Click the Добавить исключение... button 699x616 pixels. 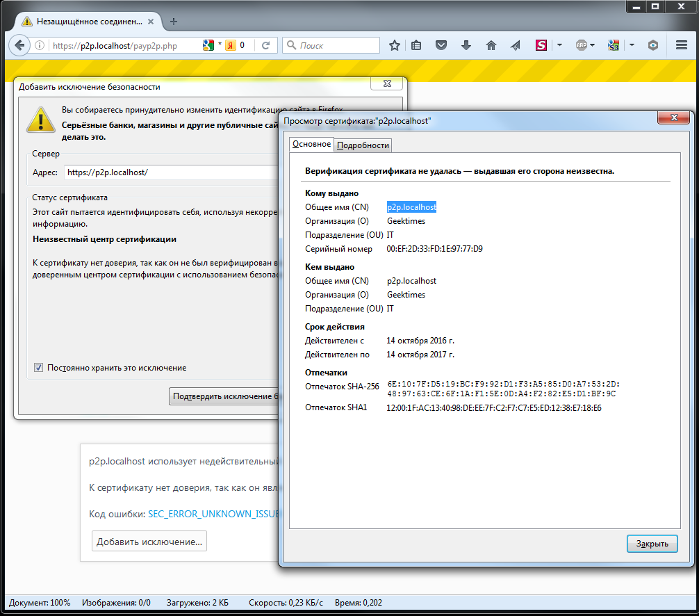pyautogui.click(x=149, y=542)
